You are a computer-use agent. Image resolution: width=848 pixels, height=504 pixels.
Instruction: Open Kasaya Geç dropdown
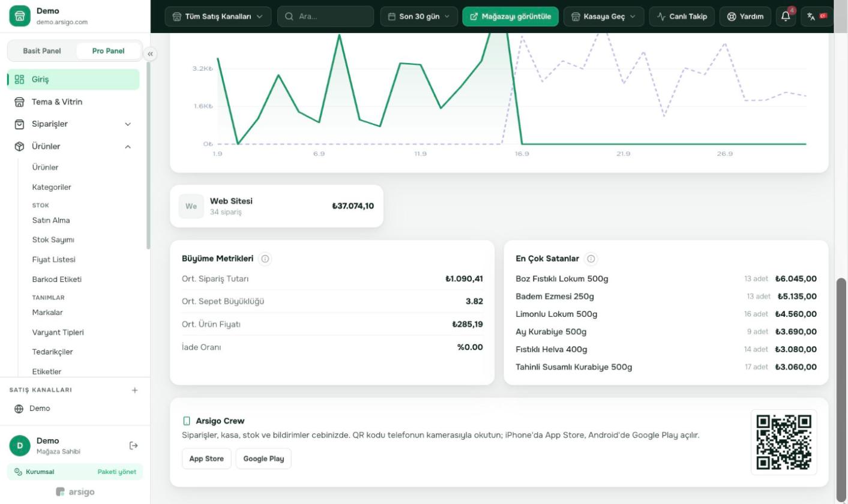[x=604, y=16]
